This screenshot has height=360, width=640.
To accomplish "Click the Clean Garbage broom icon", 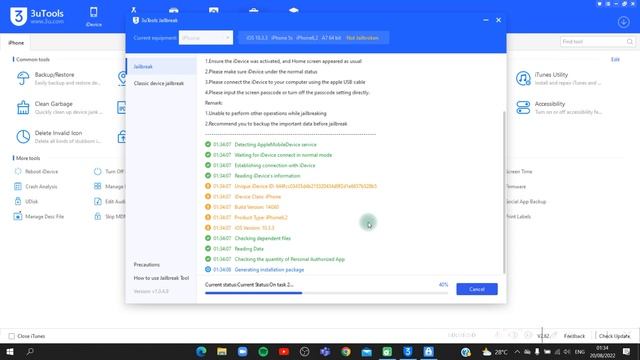I will 23,107.
